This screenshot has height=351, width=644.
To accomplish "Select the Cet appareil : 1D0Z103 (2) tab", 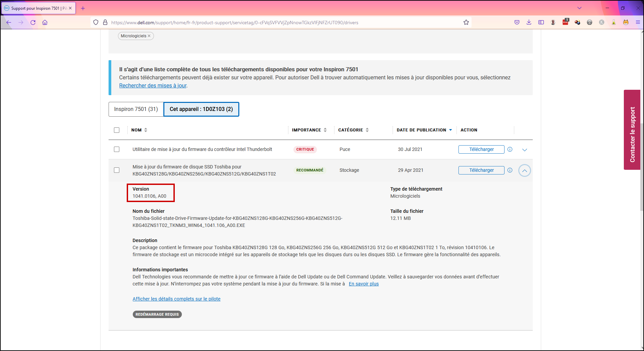I will (201, 109).
